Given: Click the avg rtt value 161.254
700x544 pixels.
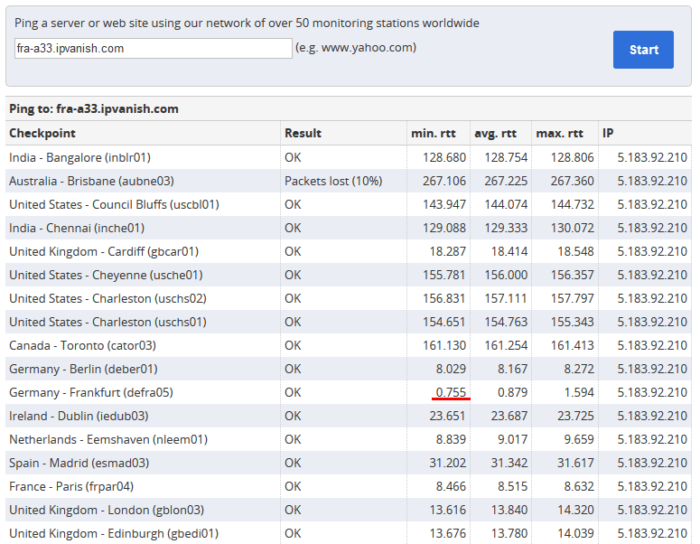Looking at the screenshot, I should pyautogui.click(x=506, y=345).
